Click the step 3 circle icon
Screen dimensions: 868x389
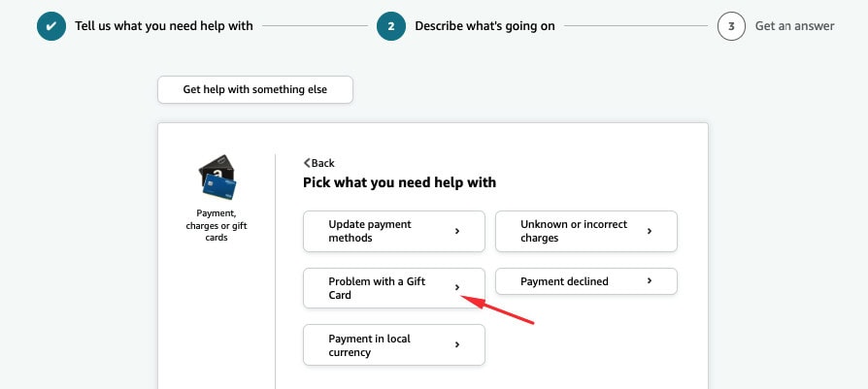pyautogui.click(x=731, y=26)
